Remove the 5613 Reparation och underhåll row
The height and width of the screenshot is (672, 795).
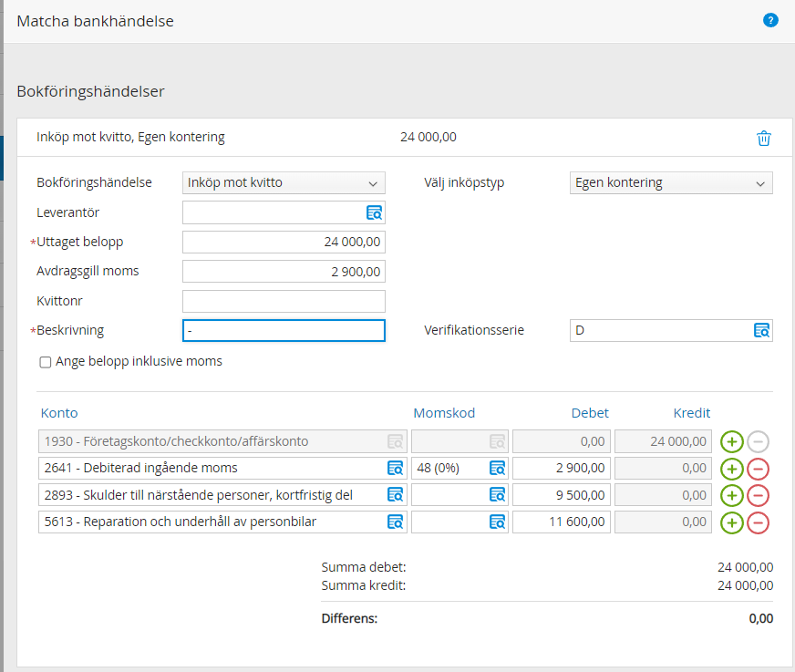click(758, 522)
